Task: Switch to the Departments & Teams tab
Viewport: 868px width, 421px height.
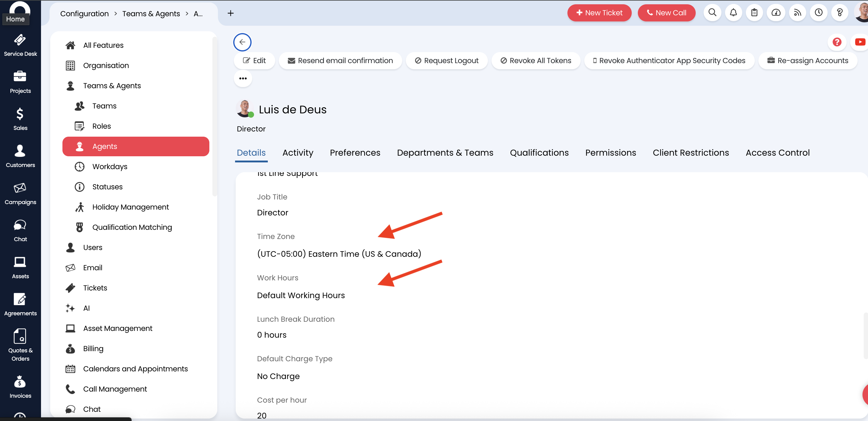Action: pyautogui.click(x=445, y=153)
